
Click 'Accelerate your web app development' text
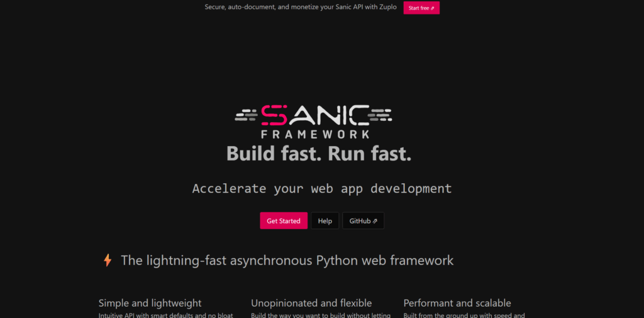(x=322, y=188)
